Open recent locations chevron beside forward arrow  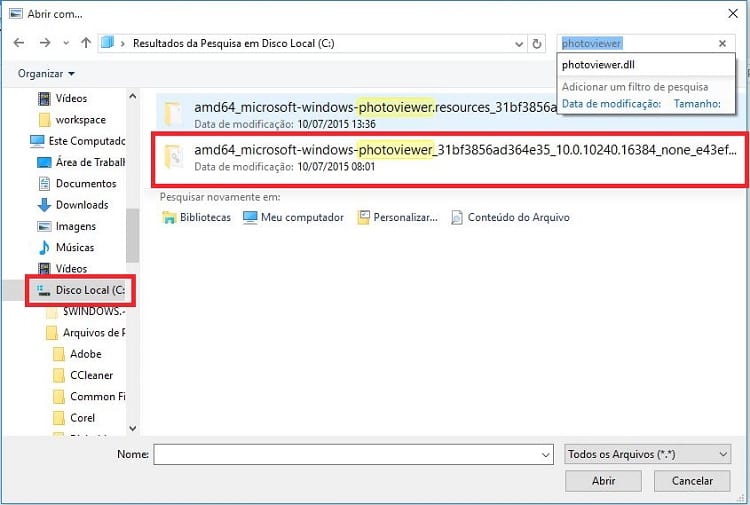pyautogui.click(x=66, y=44)
